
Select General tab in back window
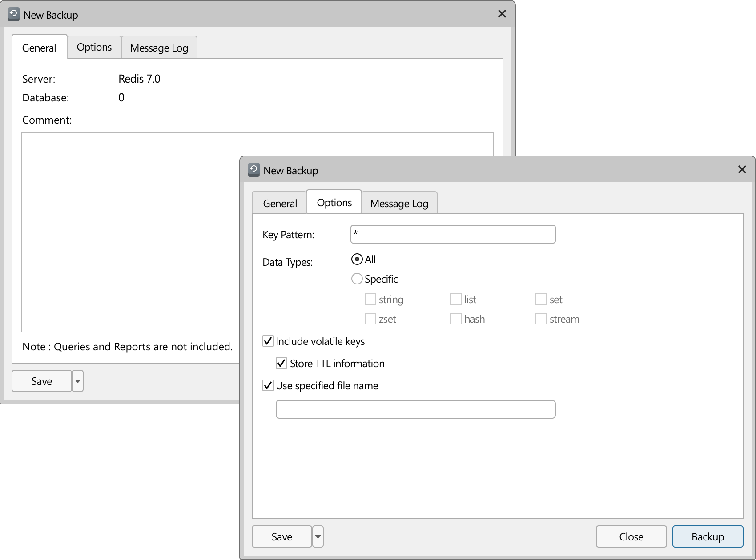coord(39,47)
